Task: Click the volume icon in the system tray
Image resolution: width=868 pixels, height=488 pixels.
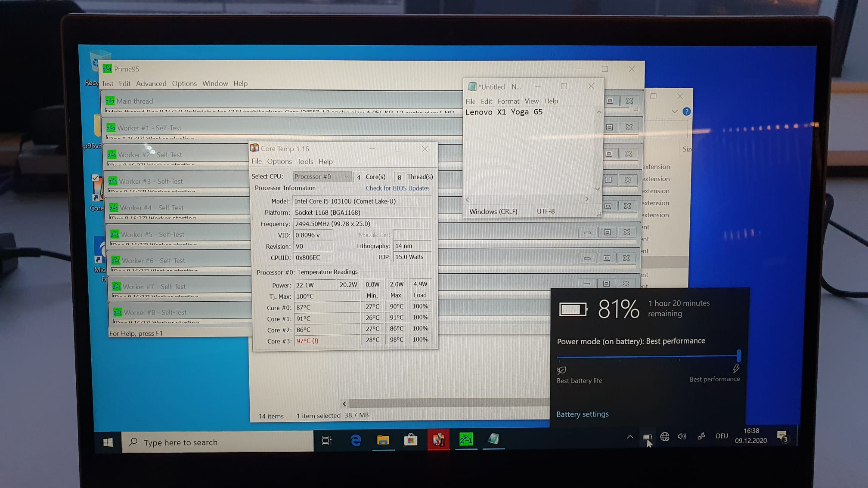Action: pyautogui.click(x=682, y=436)
